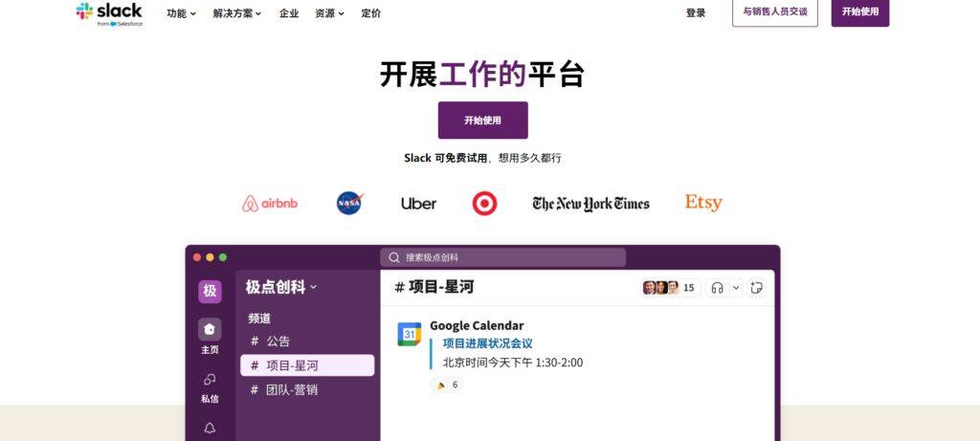
Task: Click the Slack 可免费试用 text
Action: 445,158
